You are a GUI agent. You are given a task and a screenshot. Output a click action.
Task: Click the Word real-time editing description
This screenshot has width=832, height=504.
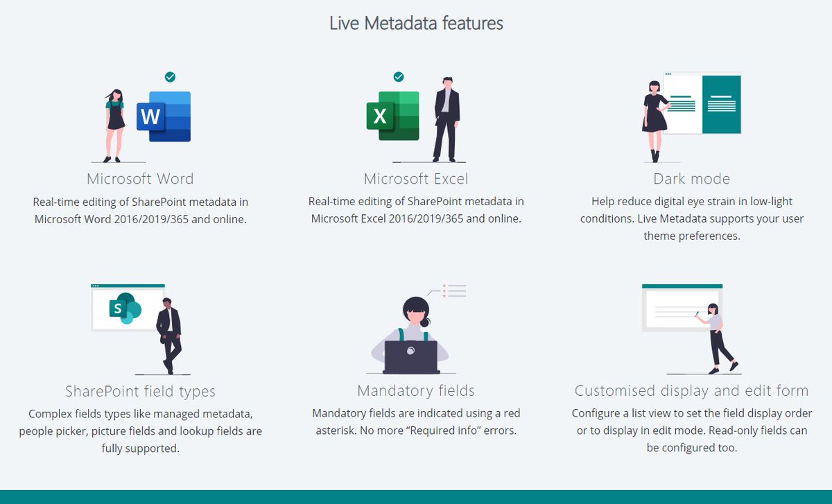(x=140, y=210)
